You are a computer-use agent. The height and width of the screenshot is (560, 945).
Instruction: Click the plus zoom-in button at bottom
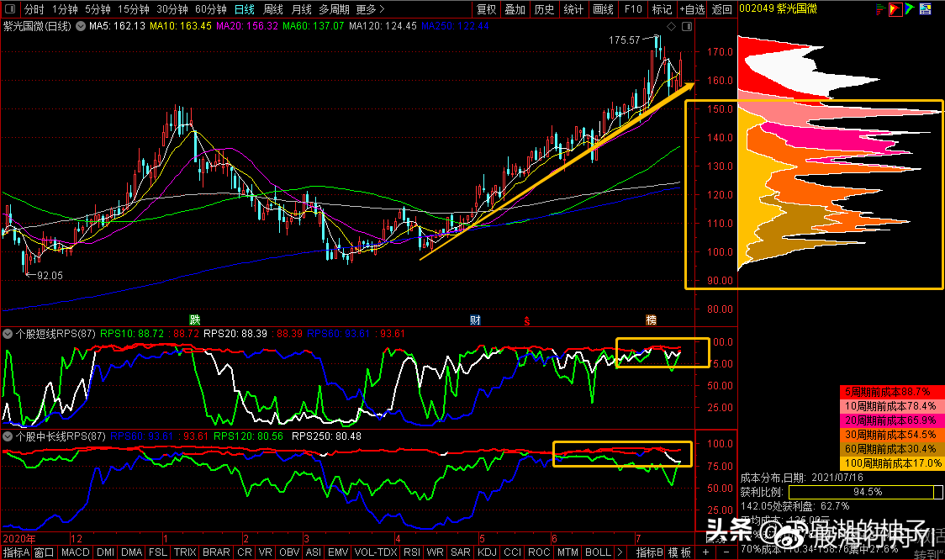pos(705,552)
